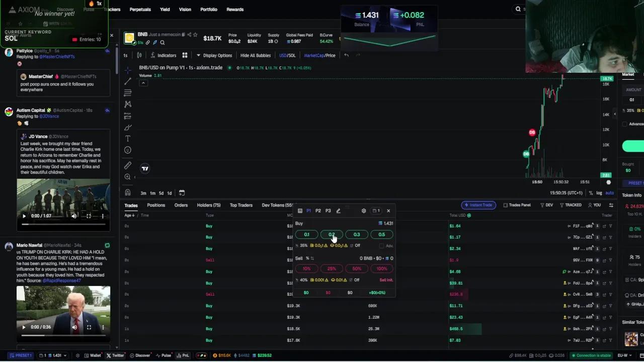Open the Top Traders tab
This screenshot has width=644, height=362.
tap(241, 205)
